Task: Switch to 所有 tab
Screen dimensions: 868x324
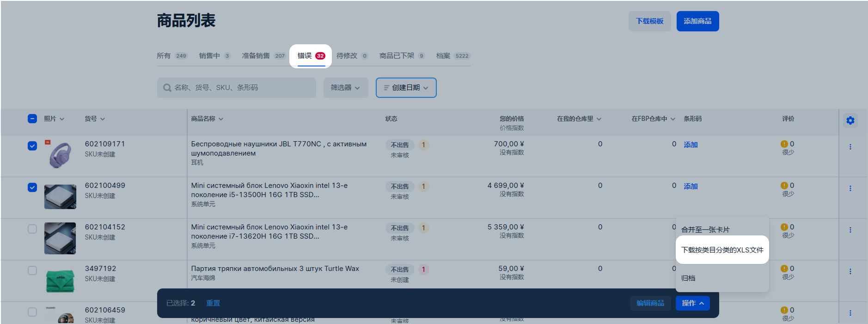Action: [172, 56]
